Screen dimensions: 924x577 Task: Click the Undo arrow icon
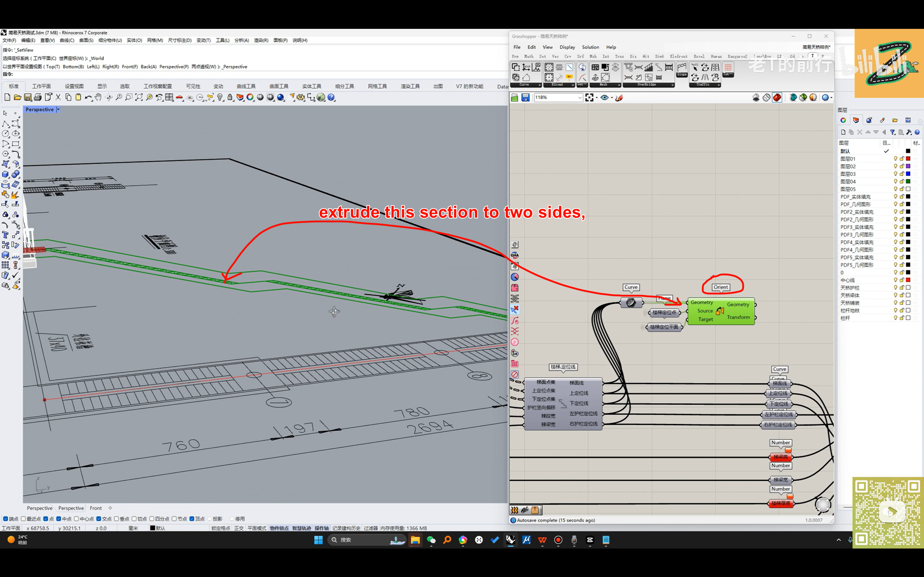(88, 97)
